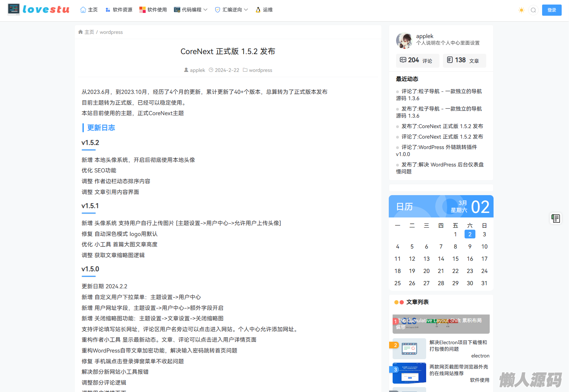569x392 pixels.
Task: Click the wordpress category folder link under title
Action: click(x=260, y=70)
